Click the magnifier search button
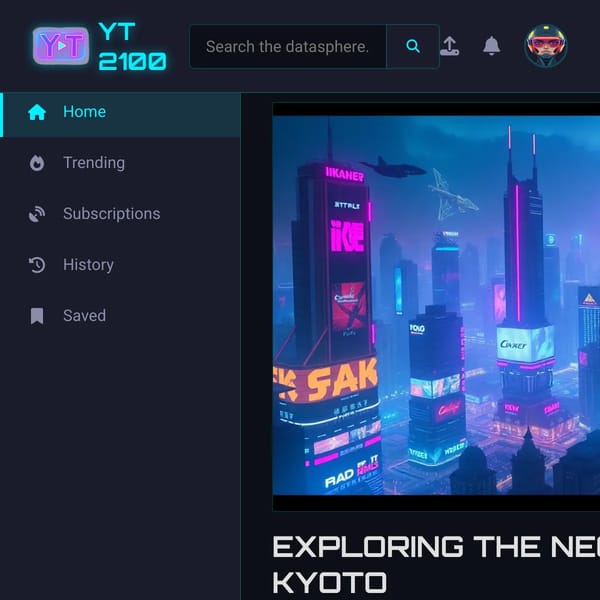Image resolution: width=600 pixels, height=600 pixels. click(x=413, y=47)
